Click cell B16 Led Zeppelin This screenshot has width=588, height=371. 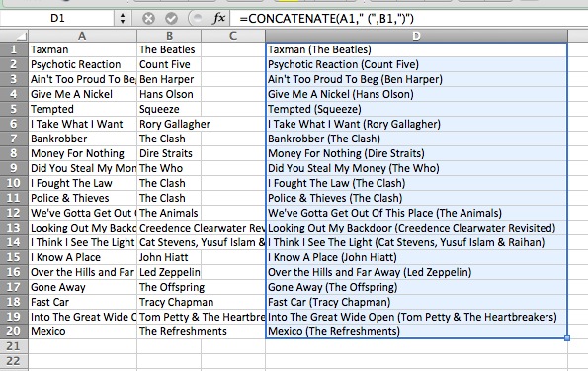[x=169, y=272]
